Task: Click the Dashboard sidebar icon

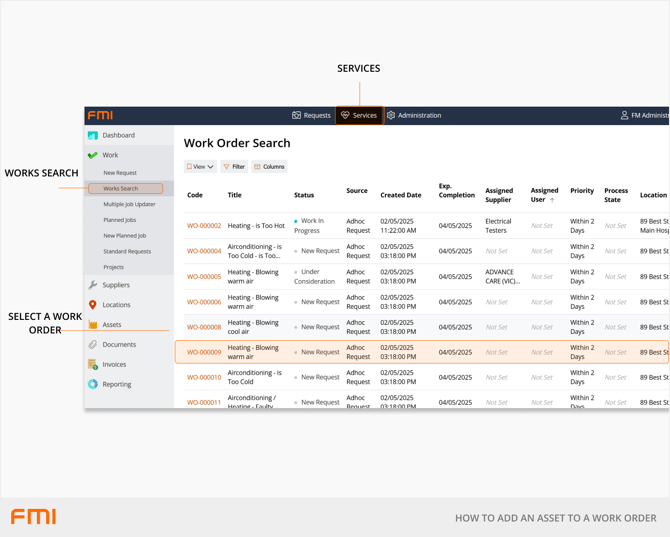Action: point(93,135)
